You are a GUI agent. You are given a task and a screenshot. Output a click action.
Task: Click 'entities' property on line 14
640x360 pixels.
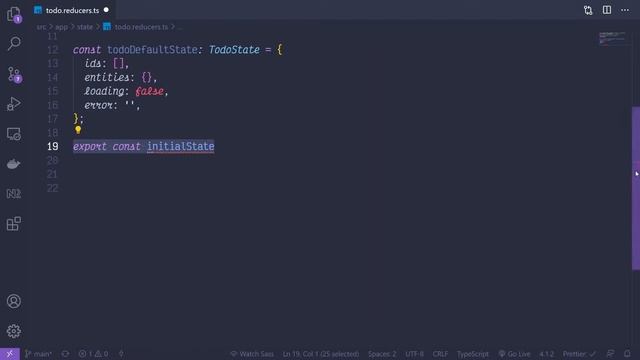[x=107, y=77]
